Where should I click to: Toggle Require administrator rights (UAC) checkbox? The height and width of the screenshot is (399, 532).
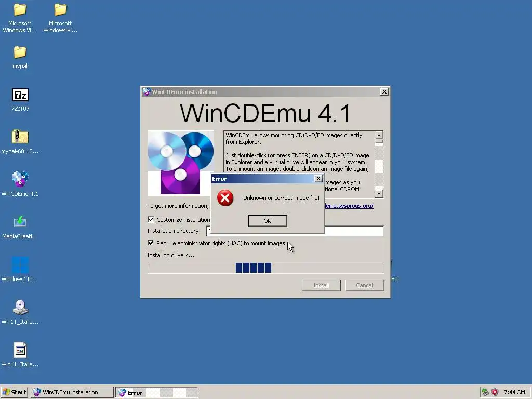click(x=151, y=243)
